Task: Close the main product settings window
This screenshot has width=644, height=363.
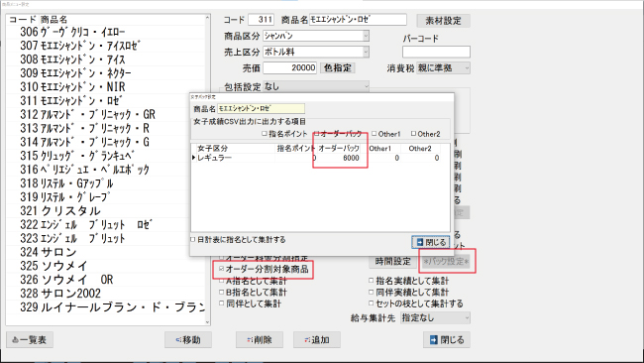Action: (447, 340)
